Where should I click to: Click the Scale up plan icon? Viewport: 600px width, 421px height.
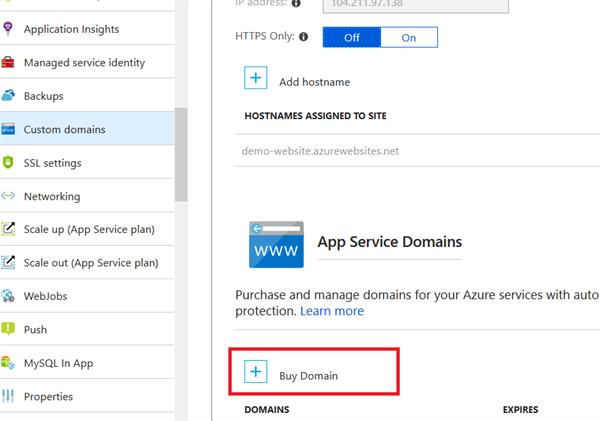[8, 229]
